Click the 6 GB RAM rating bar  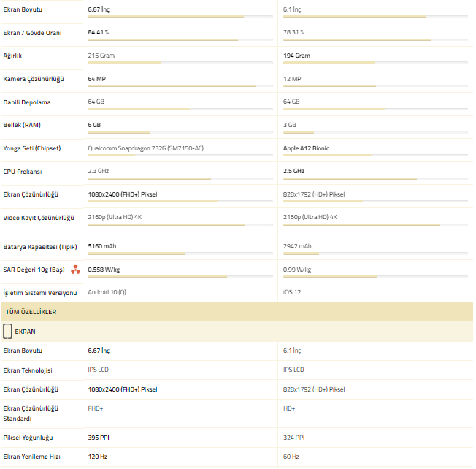(x=180, y=132)
